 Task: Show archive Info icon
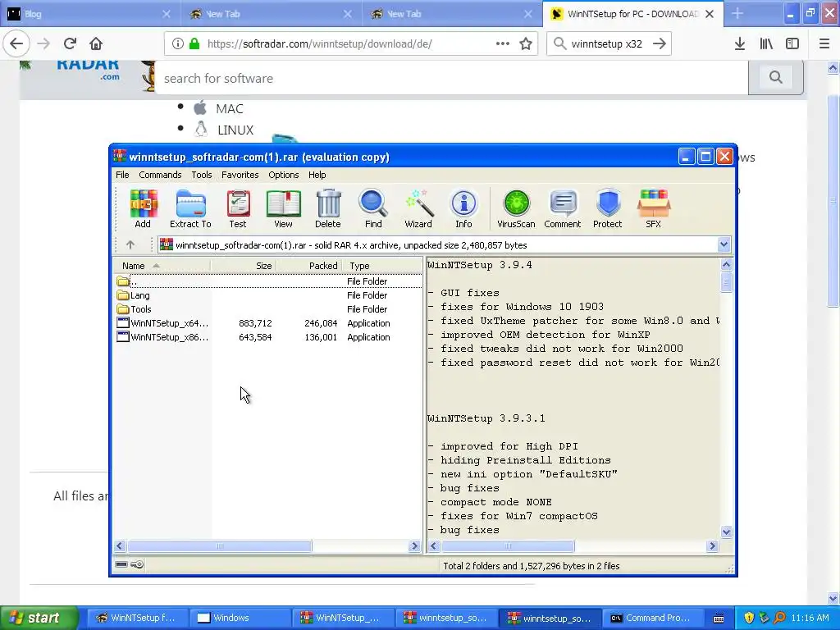click(464, 209)
